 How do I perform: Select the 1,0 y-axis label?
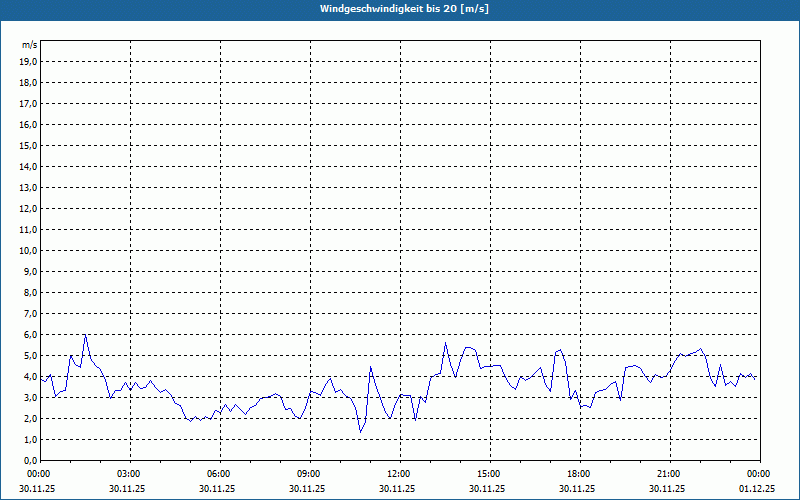pyautogui.click(x=31, y=439)
